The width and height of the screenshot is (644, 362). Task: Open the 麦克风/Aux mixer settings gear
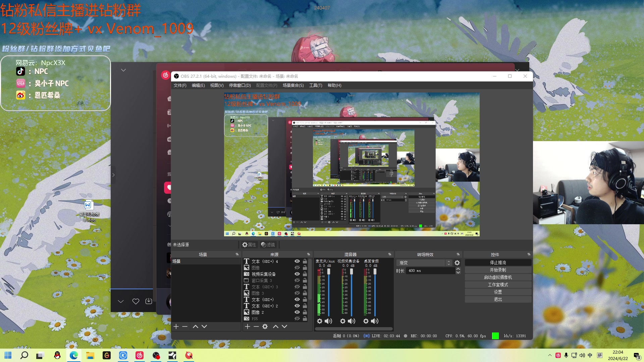coord(320,321)
